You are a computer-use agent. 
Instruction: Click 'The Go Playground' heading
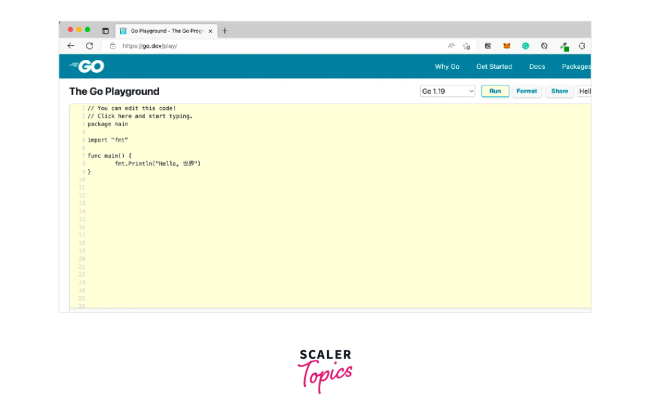click(x=114, y=92)
